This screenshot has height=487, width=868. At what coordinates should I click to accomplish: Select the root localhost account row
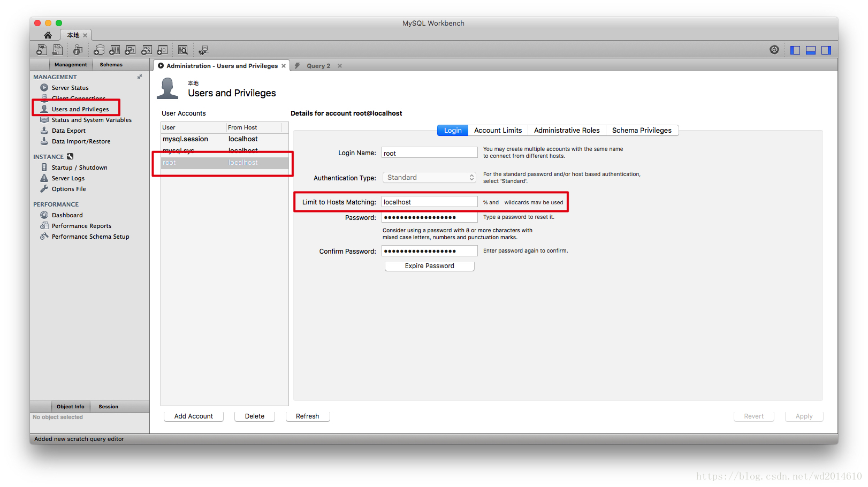point(225,163)
